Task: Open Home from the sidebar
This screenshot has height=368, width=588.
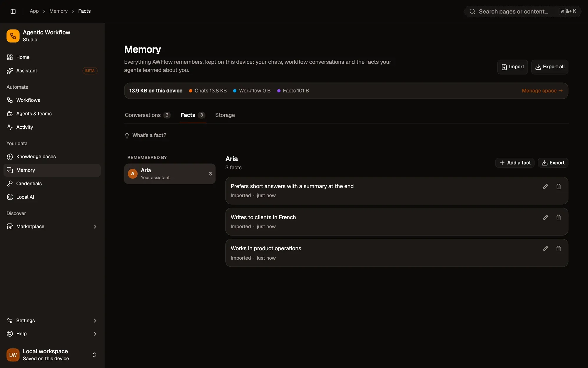Action: tap(52, 57)
